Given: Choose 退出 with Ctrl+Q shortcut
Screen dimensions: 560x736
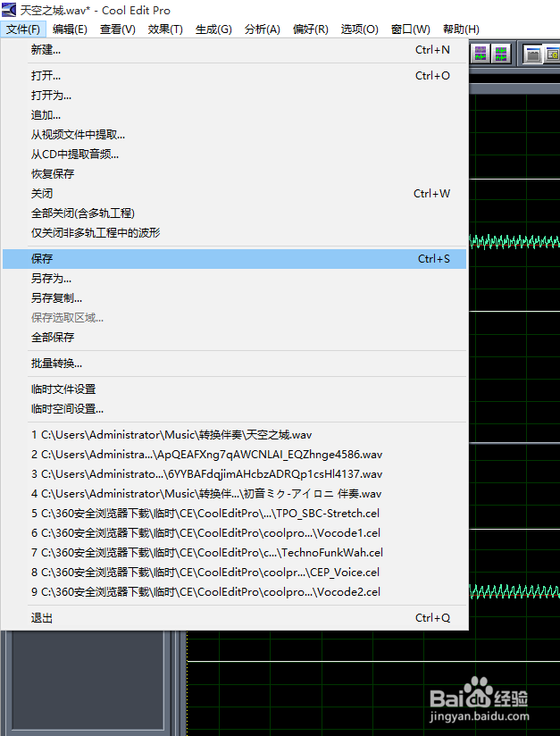Looking at the screenshot, I should pyautogui.click(x=234, y=618).
